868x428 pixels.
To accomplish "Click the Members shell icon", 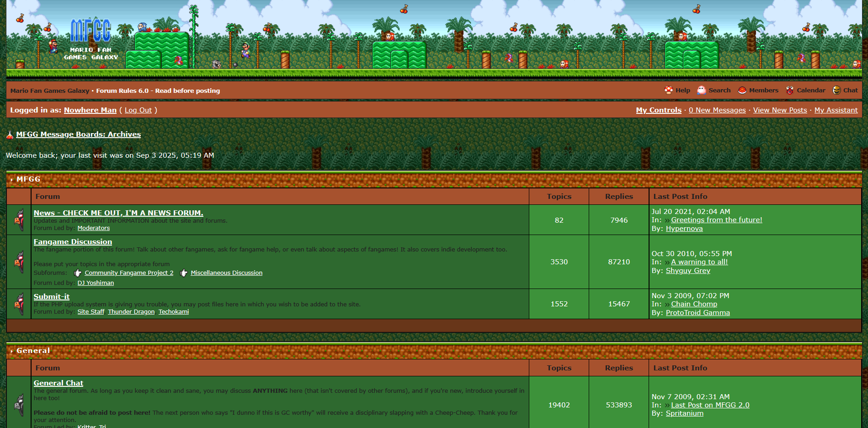I will (742, 90).
